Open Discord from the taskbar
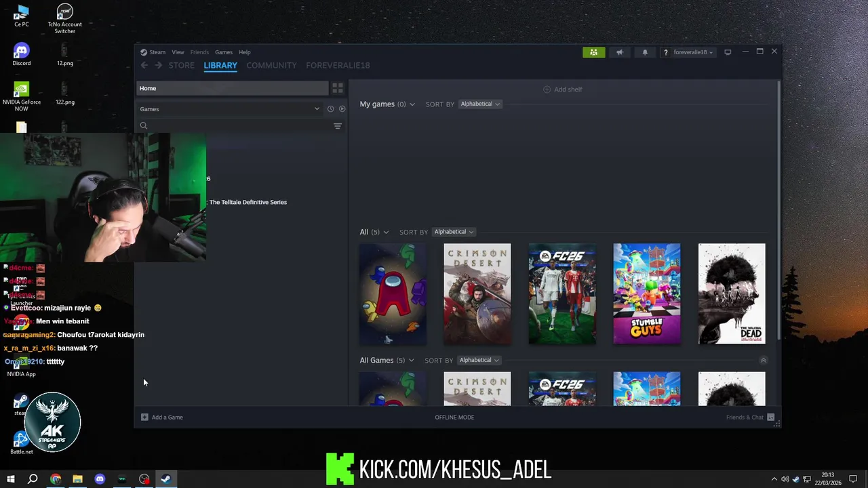Screen dimensions: 868x488 100,479
